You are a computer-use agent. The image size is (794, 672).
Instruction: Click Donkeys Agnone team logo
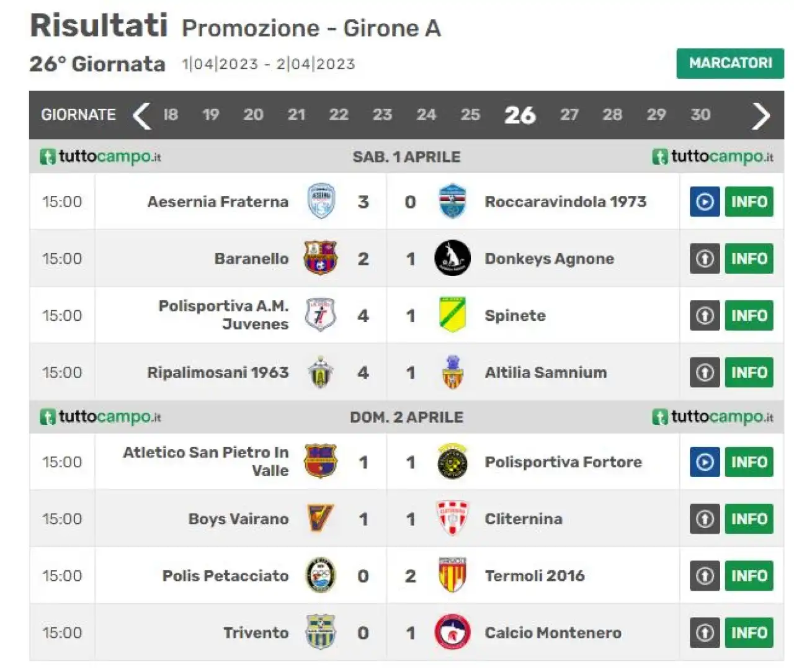point(452,258)
